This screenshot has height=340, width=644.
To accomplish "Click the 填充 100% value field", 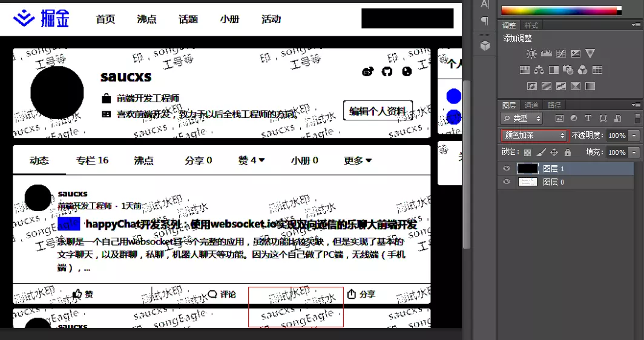I will (617, 152).
